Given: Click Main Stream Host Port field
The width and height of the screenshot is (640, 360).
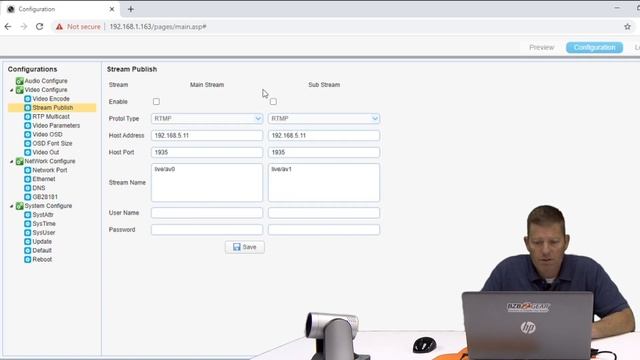Looking at the screenshot, I should tap(207, 152).
